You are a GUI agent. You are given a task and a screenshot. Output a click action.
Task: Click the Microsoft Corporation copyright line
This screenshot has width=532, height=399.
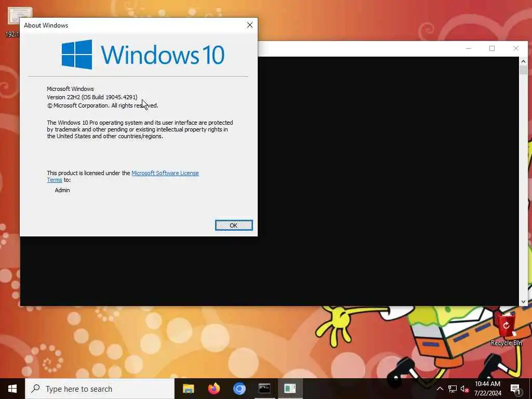[102, 105]
